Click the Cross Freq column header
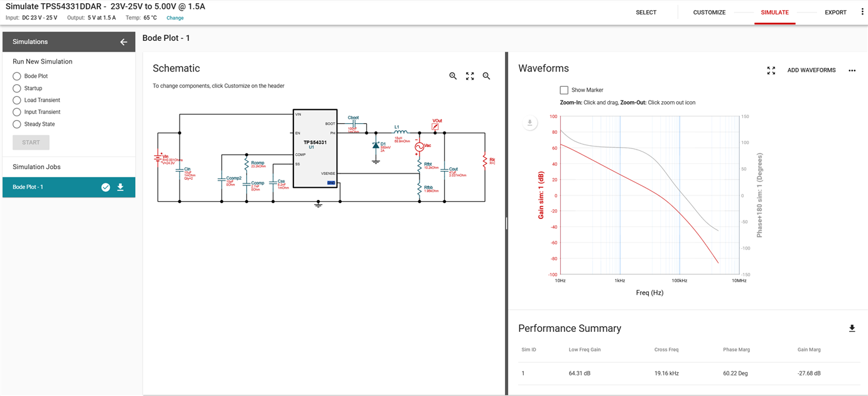868x396 pixels. (x=666, y=349)
